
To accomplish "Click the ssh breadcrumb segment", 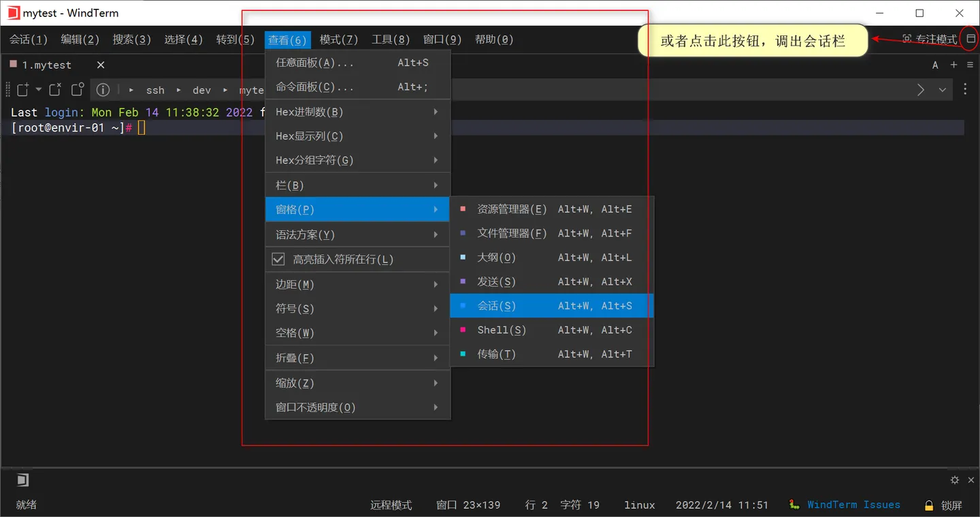I will point(155,90).
